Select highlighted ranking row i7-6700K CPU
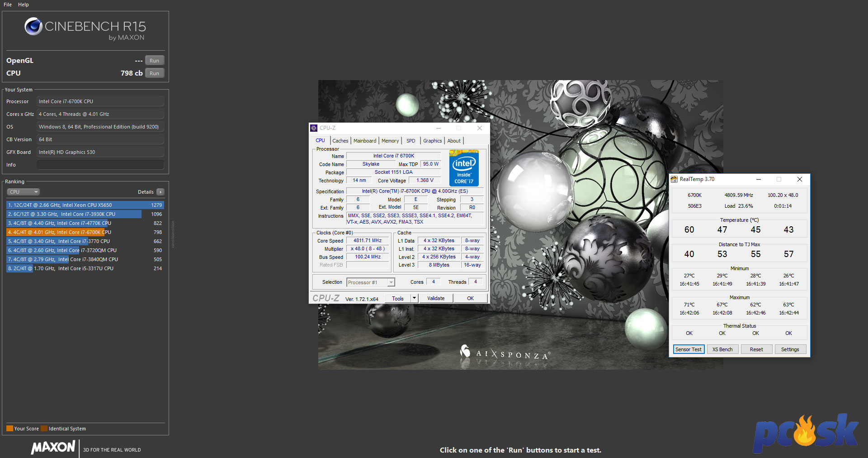Image resolution: width=868 pixels, height=458 pixels. [x=85, y=232]
